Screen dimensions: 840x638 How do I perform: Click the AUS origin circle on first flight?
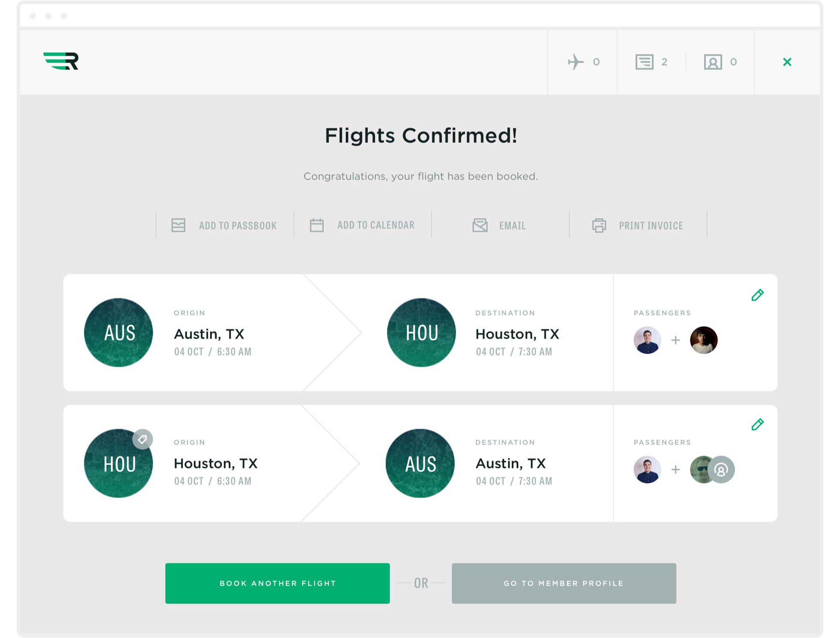pos(119,333)
